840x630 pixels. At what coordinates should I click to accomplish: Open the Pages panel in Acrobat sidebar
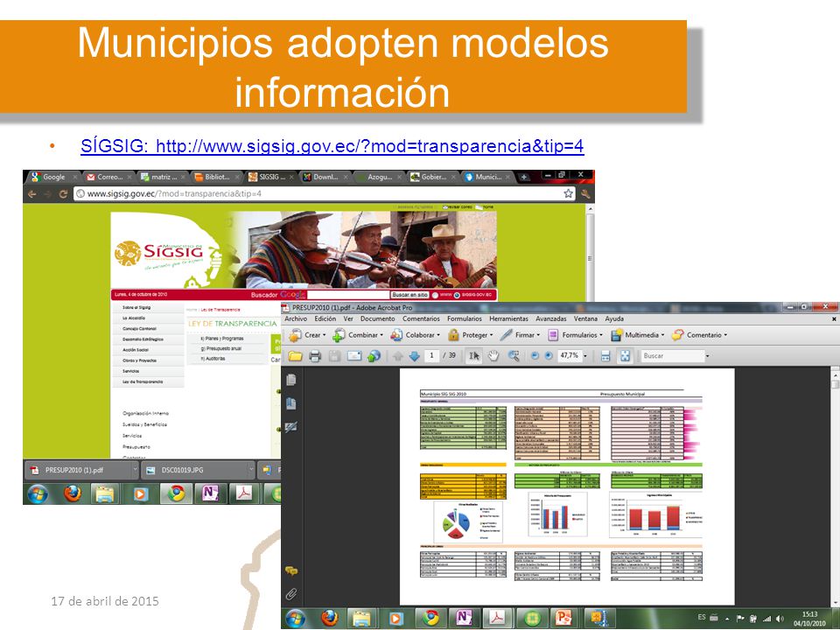tap(290, 380)
